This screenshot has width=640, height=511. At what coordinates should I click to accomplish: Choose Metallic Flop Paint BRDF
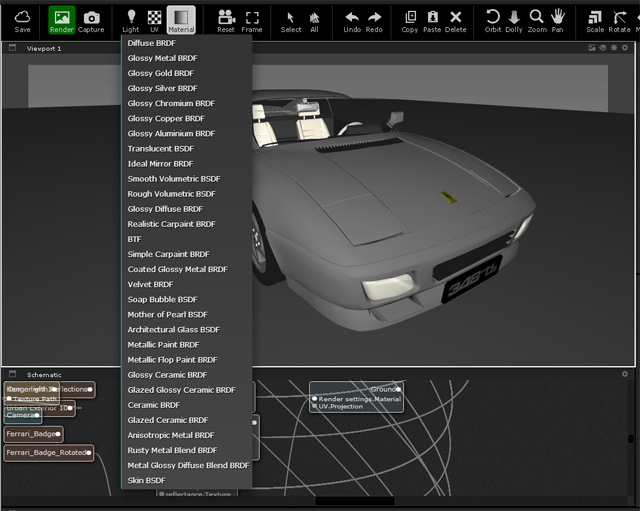(187, 360)
